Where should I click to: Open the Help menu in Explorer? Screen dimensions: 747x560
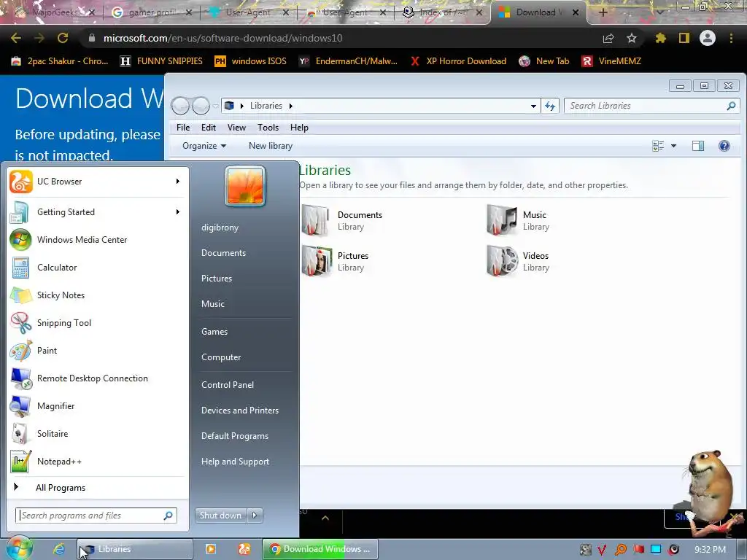coord(299,128)
